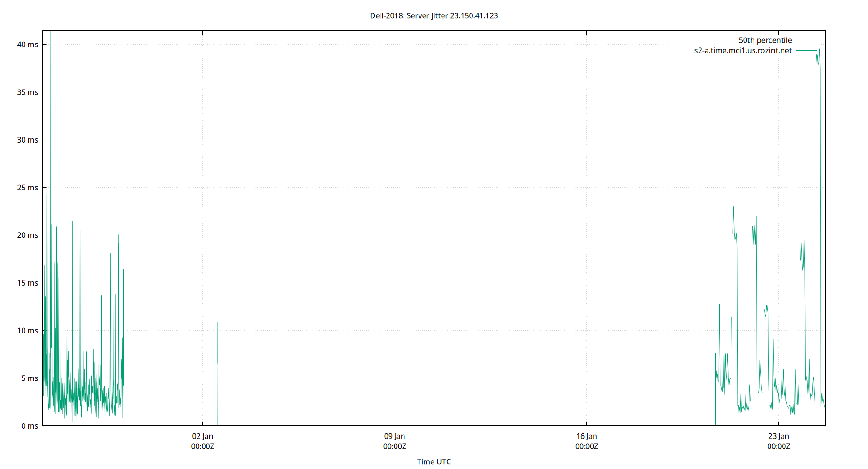Select the 50th percentile legend entry
The image size is (868, 469).
click(765, 40)
